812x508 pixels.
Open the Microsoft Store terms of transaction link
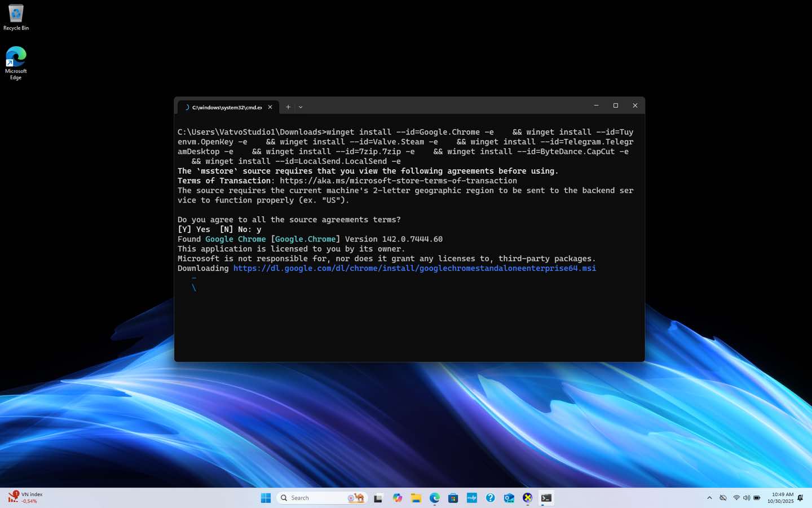coord(398,181)
